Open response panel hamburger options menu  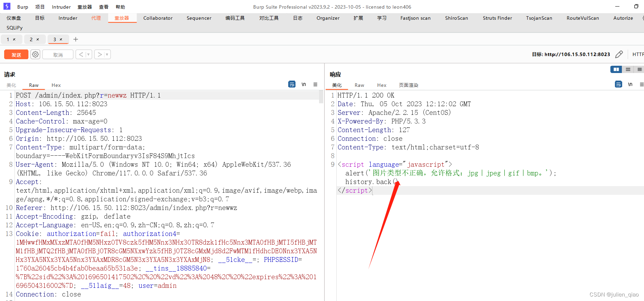[x=642, y=84]
